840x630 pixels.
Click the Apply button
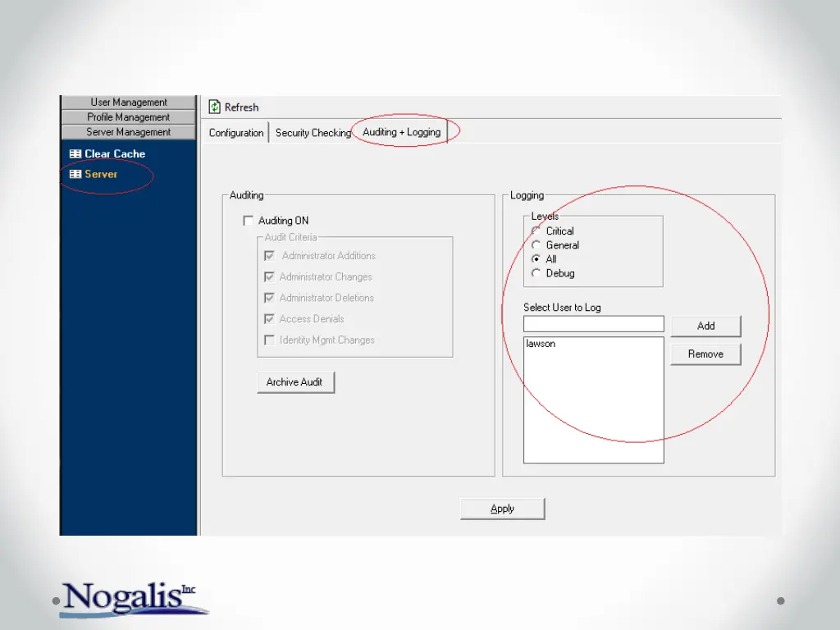click(503, 509)
